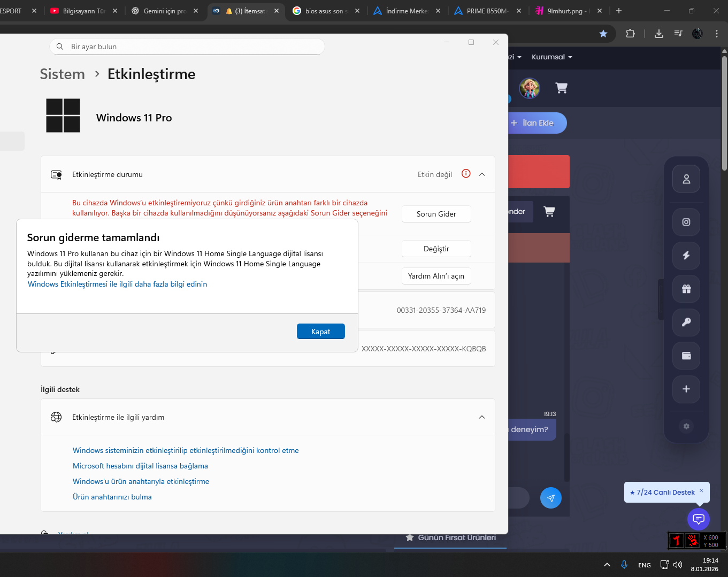Go back to Sistem via breadcrumb

click(63, 74)
